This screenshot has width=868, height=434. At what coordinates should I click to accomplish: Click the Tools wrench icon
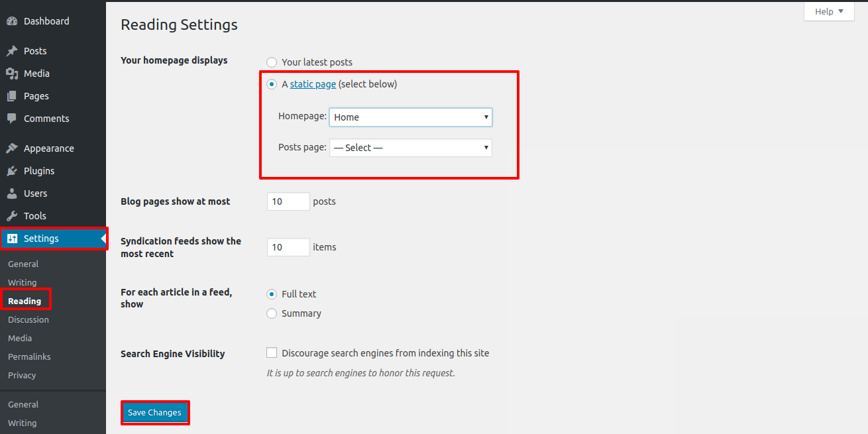12,216
